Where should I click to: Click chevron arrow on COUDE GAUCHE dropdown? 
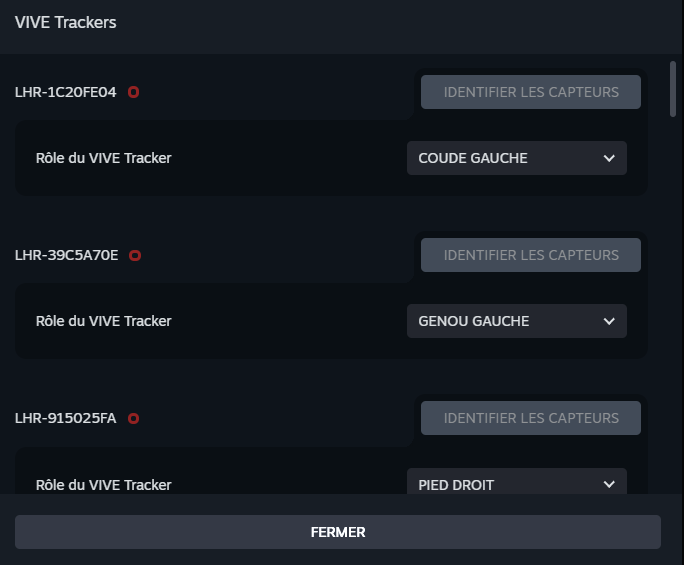coord(609,158)
